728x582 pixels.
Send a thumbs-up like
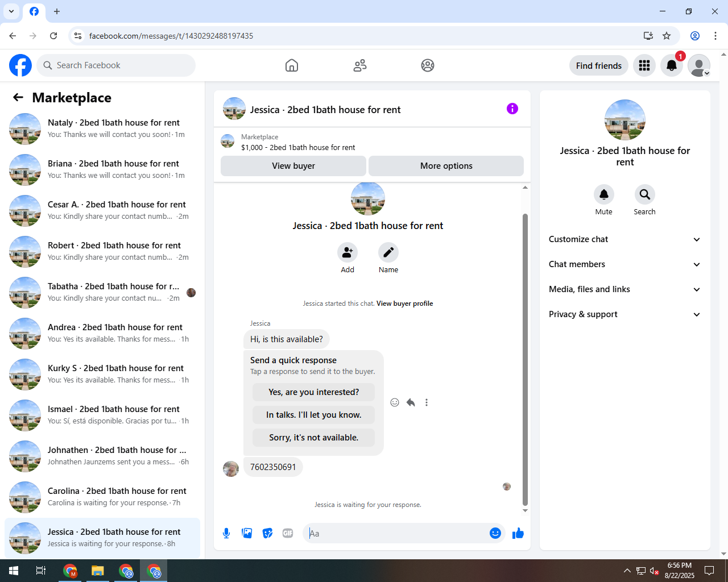[518, 533]
